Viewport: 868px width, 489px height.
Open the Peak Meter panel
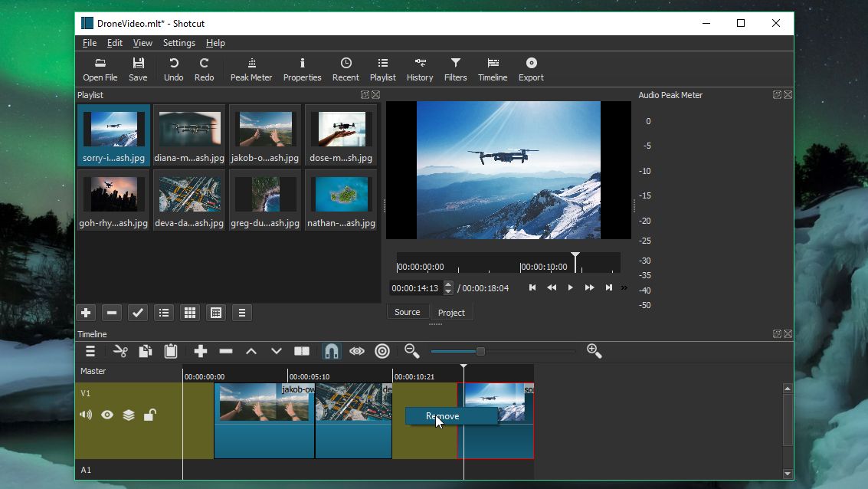coord(251,68)
